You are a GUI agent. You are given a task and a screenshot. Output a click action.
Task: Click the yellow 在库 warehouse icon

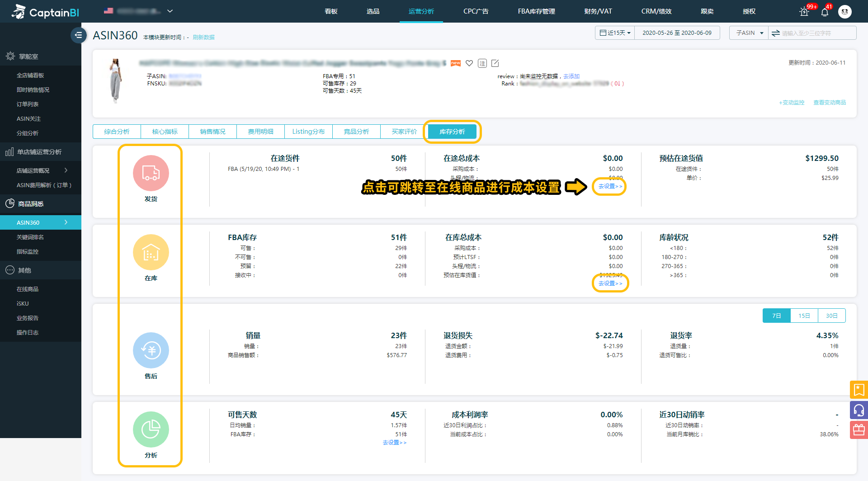151,252
